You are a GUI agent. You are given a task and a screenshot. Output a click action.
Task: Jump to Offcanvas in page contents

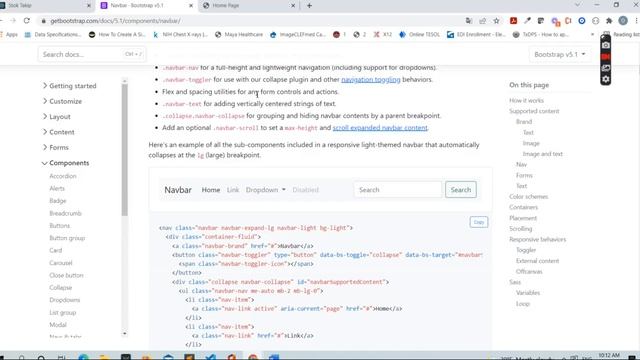click(529, 271)
